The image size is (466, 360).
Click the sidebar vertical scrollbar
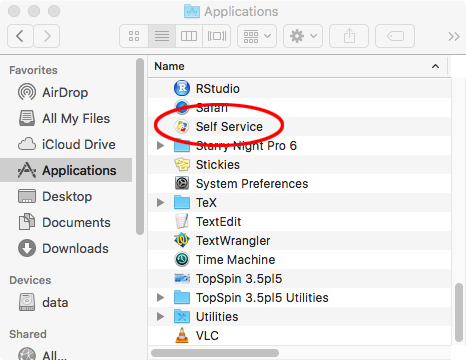pos(140,147)
